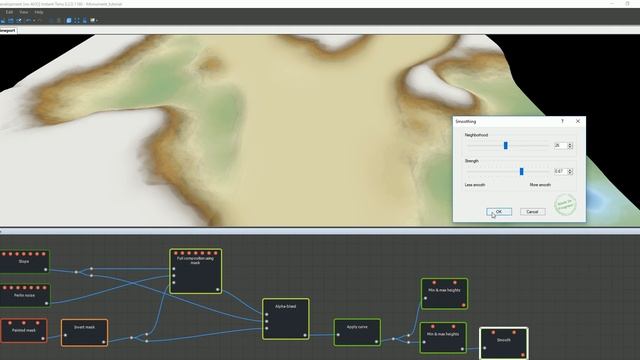Select the lower Min & max heights node
The image size is (640, 360).
443,338
